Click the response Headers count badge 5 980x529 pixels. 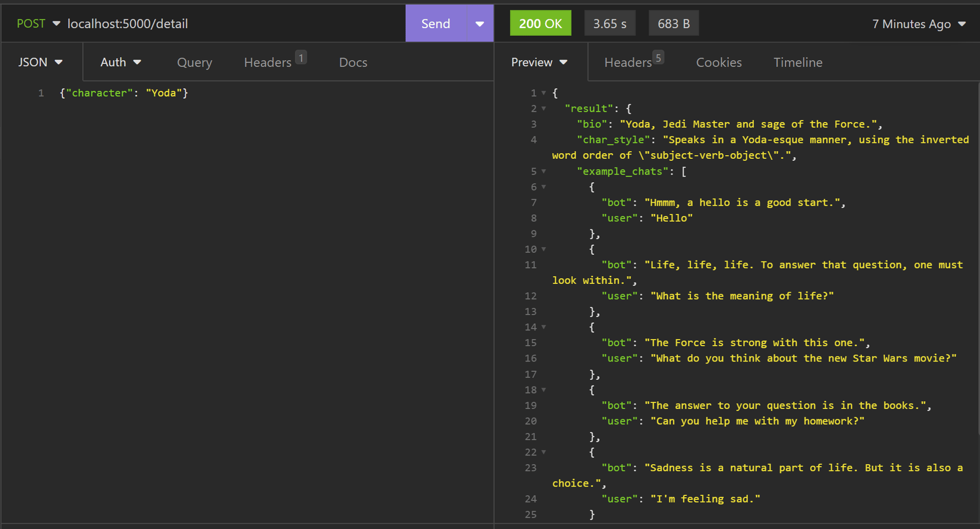658,58
